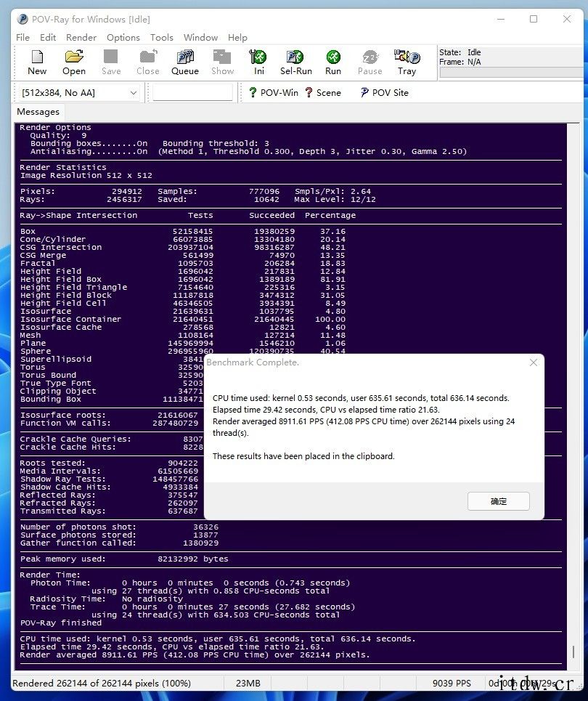The height and width of the screenshot is (701, 588).
Task: Click the 9039 PPS status bar entry
Action: point(452,683)
